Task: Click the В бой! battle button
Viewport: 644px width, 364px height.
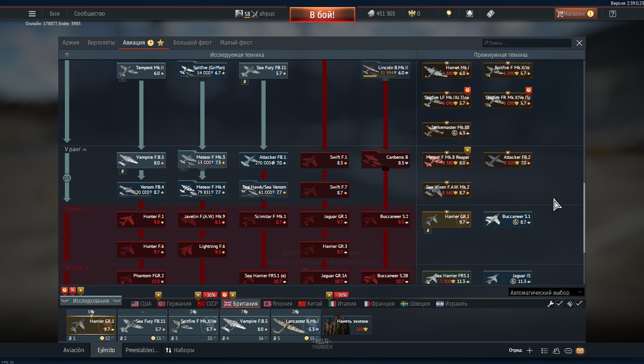Action: coord(322,14)
